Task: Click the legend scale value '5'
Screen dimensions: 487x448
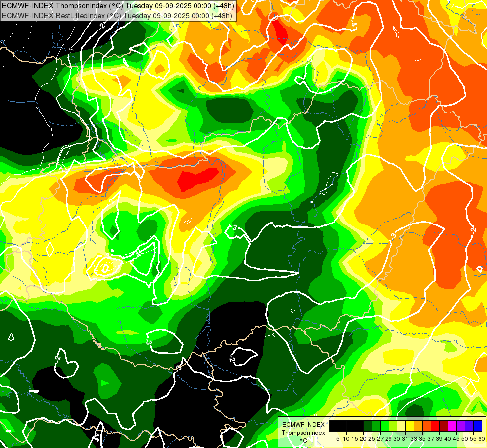Action: [x=338, y=439]
